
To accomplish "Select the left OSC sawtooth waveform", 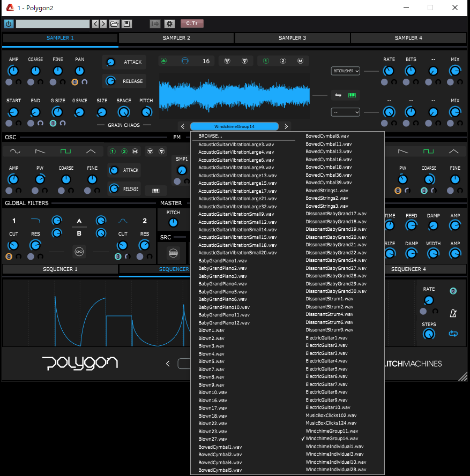I will click(x=40, y=151).
